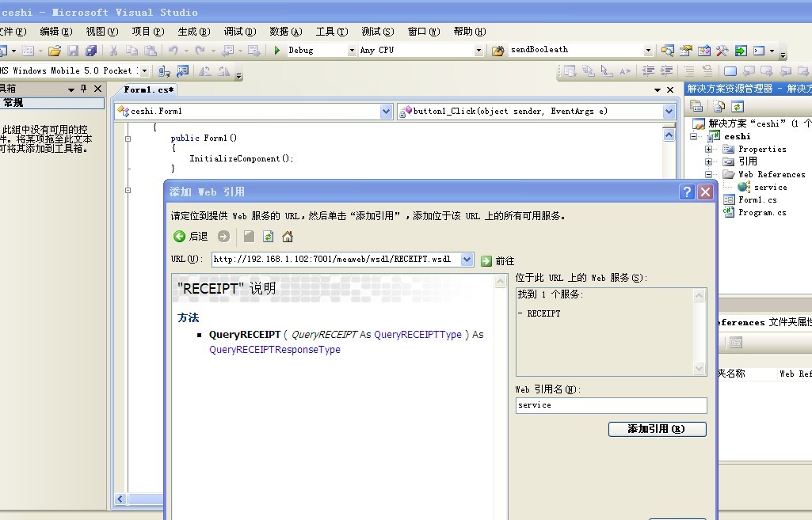Select the RECEIPT service in the services list
This screenshot has height=520, width=812.
click(x=543, y=313)
